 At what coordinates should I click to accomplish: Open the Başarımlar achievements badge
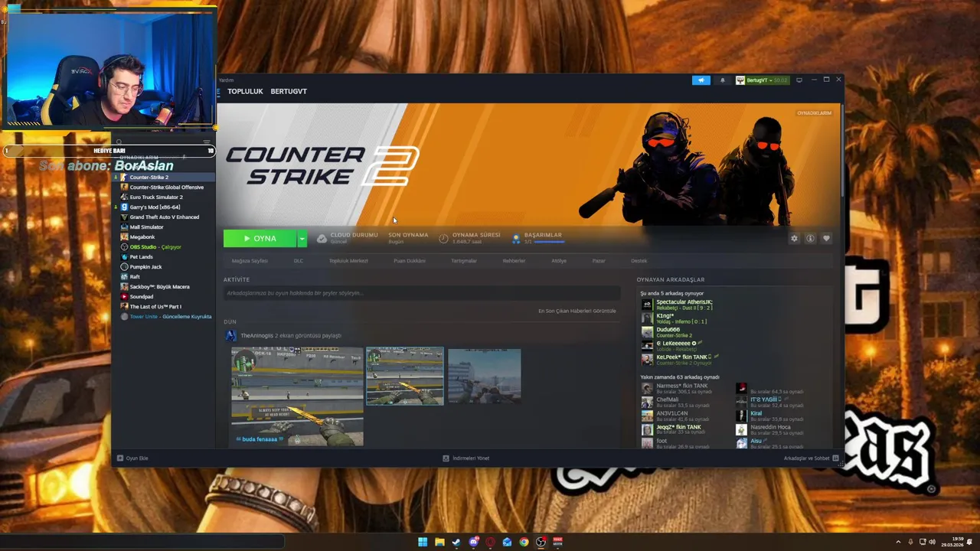pyautogui.click(x=516, y=239)
